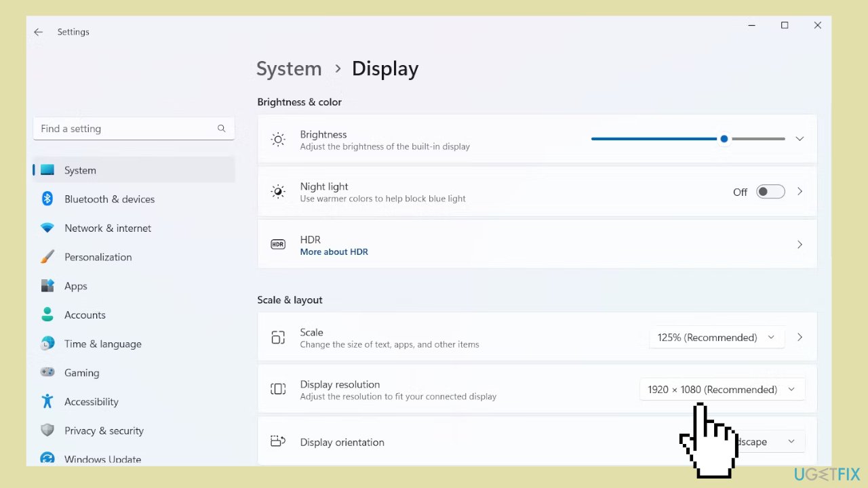The height and width of the screenshot is (488, 868).
Task: Select System in the sidebar
Action: [134, 170]
